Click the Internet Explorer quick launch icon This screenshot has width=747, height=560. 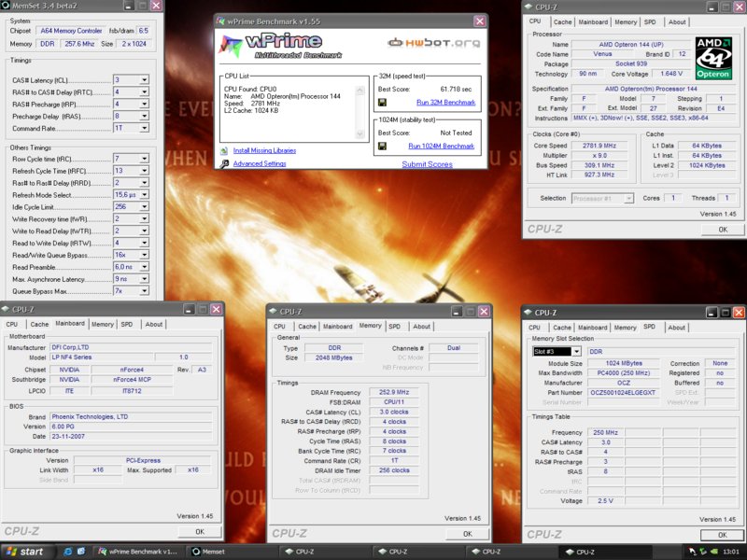pyautogui.click(x=67, y=552)
